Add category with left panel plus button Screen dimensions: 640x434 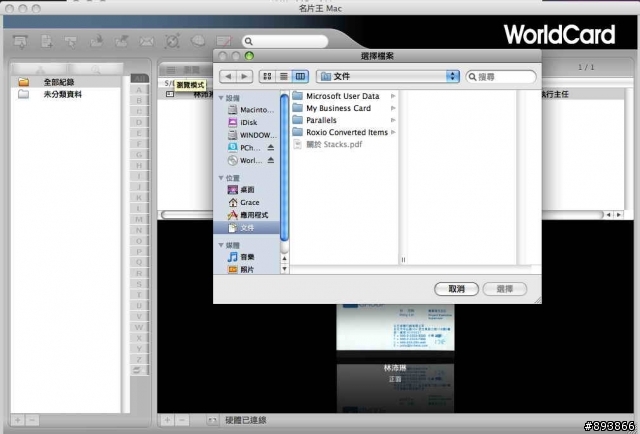click(x=18, y=420)
